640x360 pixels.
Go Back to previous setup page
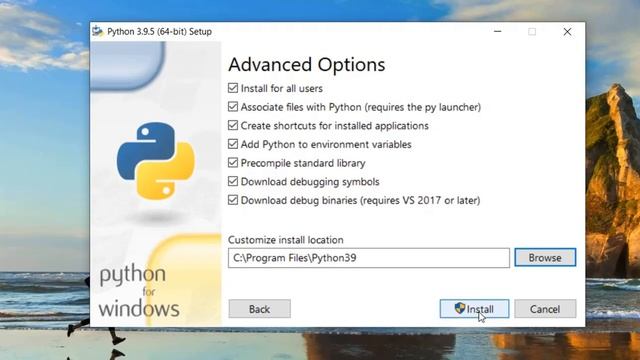[260, 309]
